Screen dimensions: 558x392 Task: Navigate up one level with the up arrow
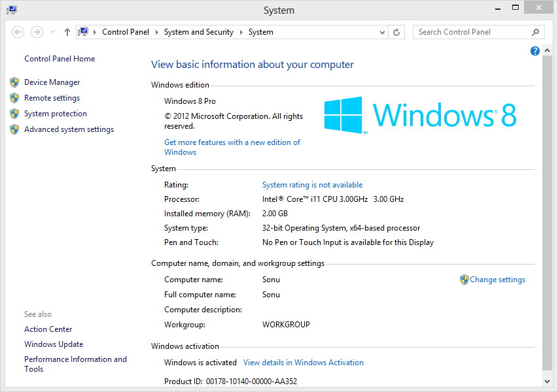pos(67,31)
